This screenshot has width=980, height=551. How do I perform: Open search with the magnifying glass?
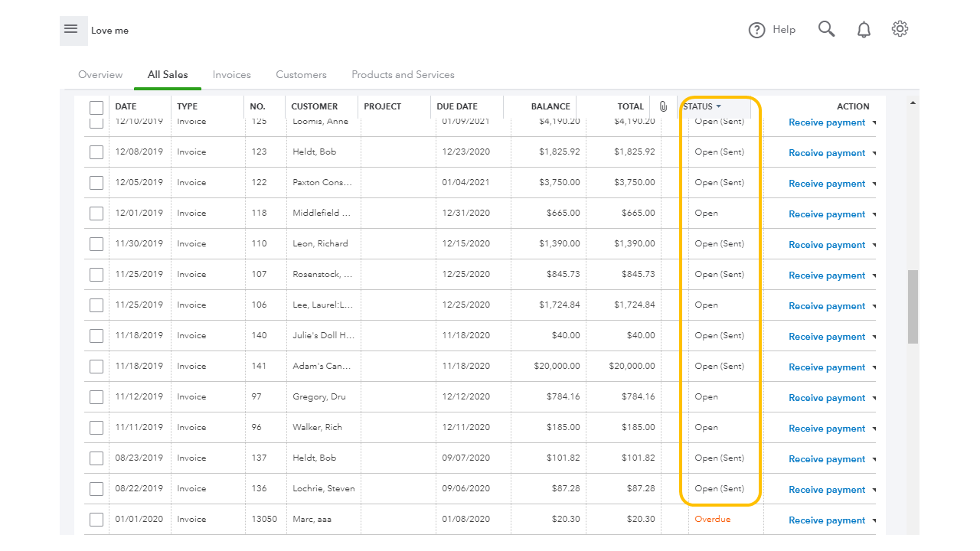point(826,29)
